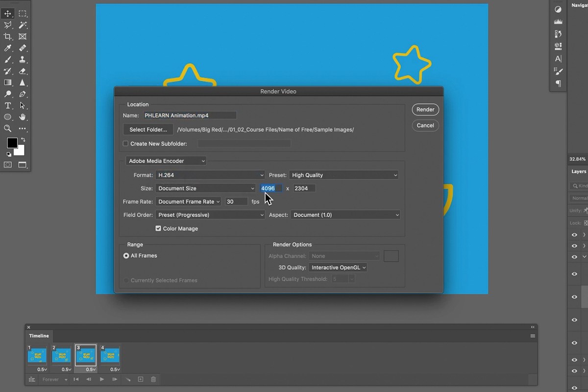Select the Move tool
Screen dimensions: 588x392
click(x=8, y=14)
